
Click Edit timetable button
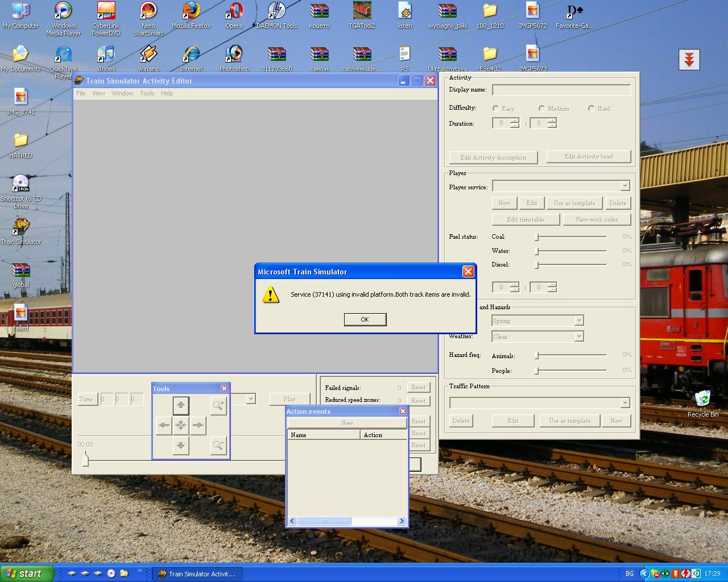point(526,219)
